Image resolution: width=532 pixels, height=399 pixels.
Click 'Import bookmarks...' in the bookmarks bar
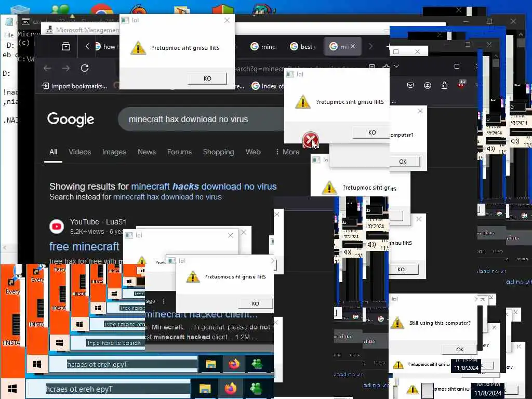[x=74, y=86]
